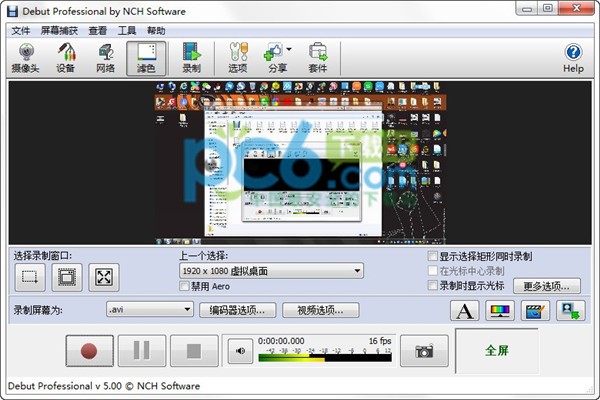Click the screen preview area

[300, 162]
